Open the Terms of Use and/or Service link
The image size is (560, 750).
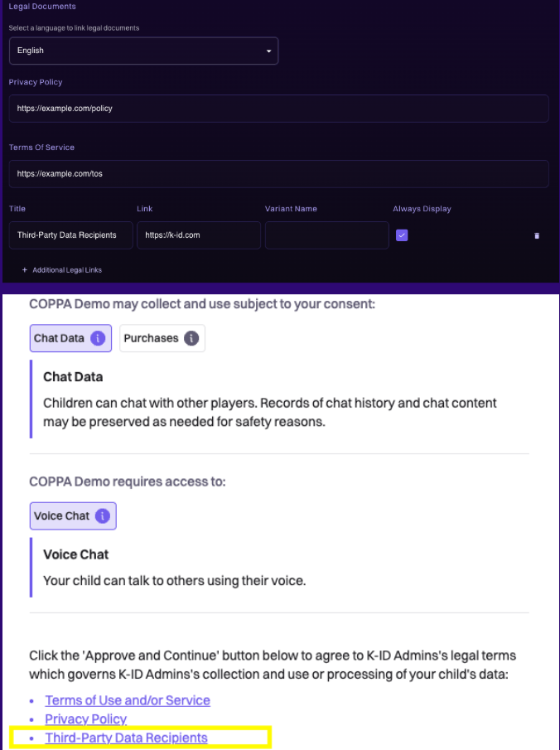point(127,700)
